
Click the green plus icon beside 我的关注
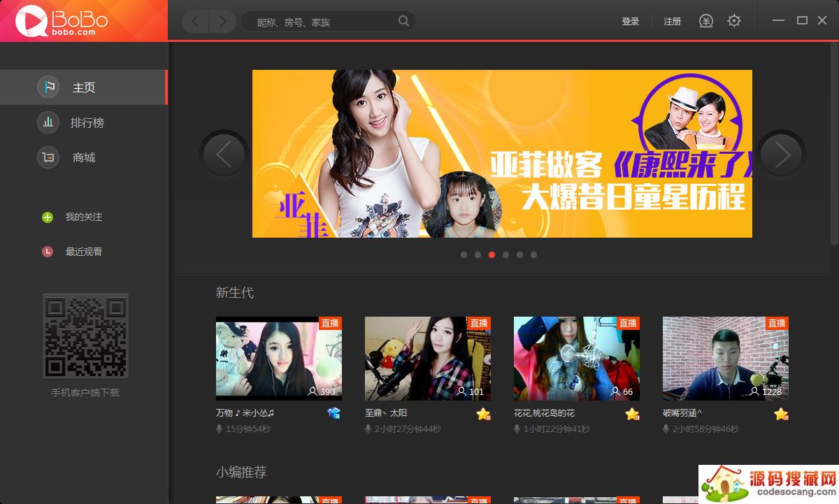[48, 217]
